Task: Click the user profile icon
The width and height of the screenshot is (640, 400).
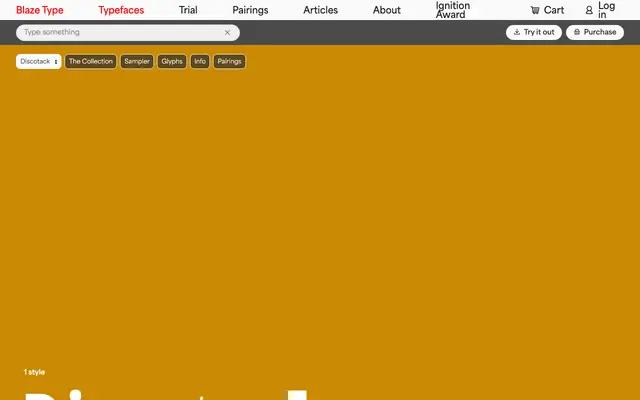Action: tap(589, 10)
